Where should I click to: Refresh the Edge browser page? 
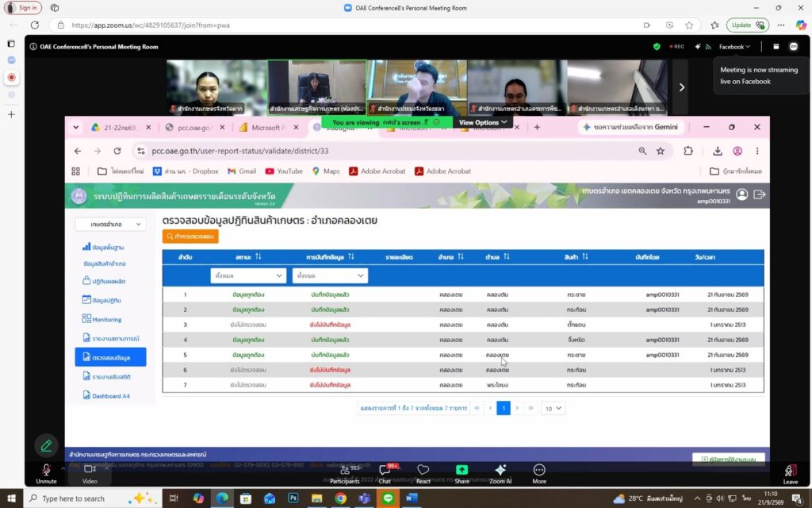pyautogui.click(x=35, y=25)
